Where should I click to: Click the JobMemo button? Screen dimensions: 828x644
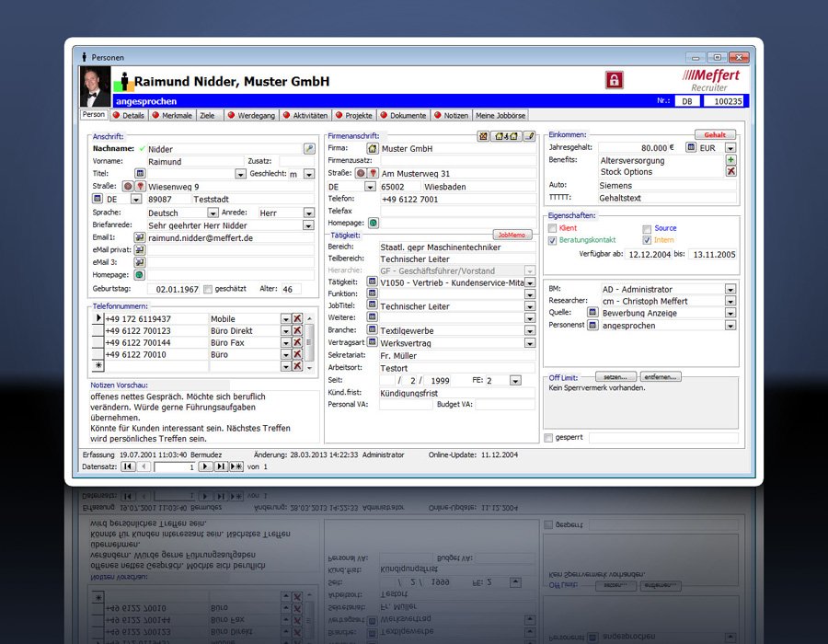click(512, 235)
